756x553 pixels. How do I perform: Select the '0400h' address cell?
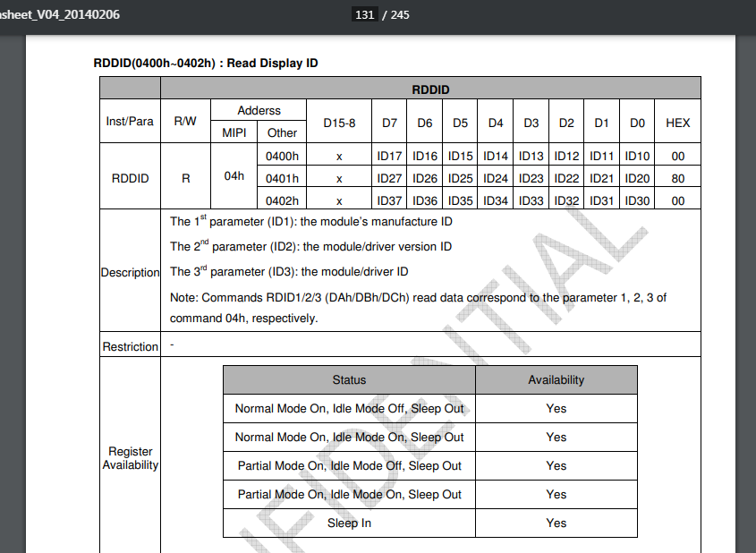[x=282, y=157]
